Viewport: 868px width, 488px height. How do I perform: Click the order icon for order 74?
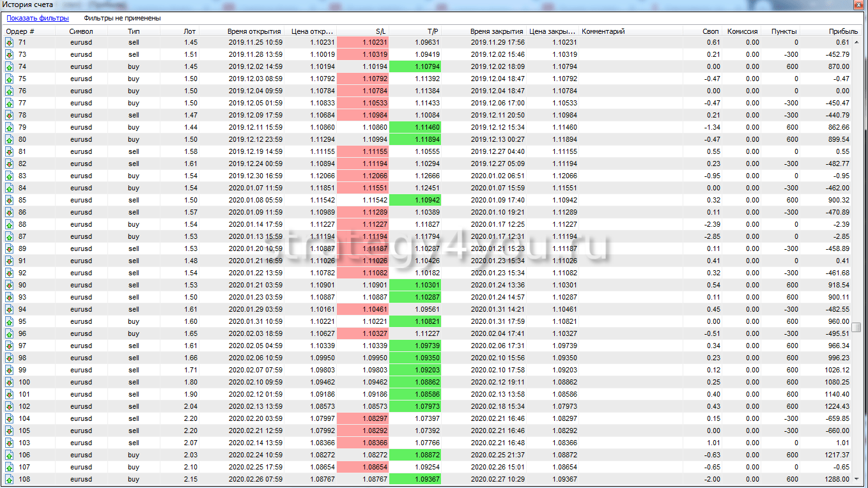10,67
